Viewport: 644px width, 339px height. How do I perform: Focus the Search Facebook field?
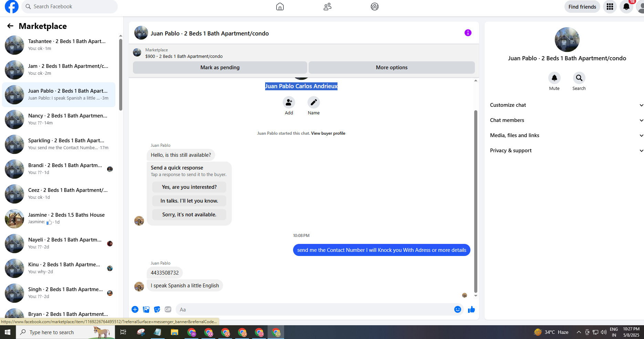click(x=70, y=7)
